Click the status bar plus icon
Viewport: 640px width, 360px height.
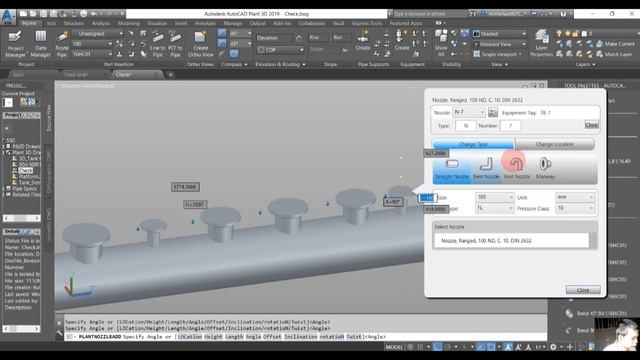pos(570,347)
